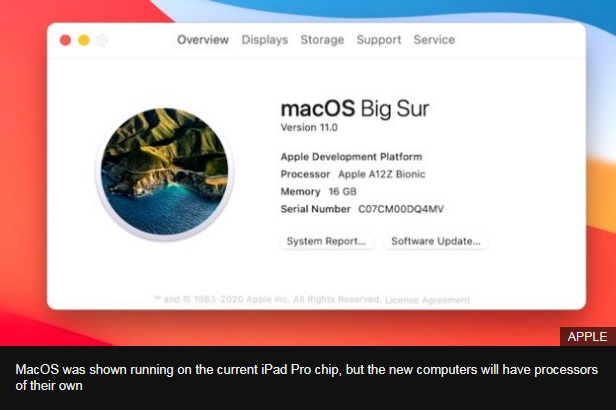Click the APPLE image credit label

pos(588,337)
